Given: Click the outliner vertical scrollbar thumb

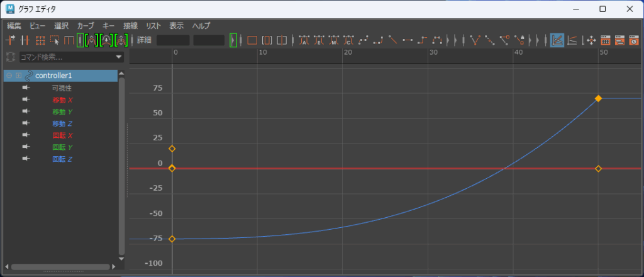Looking at the screenshot, I should [x=121, y=166].
